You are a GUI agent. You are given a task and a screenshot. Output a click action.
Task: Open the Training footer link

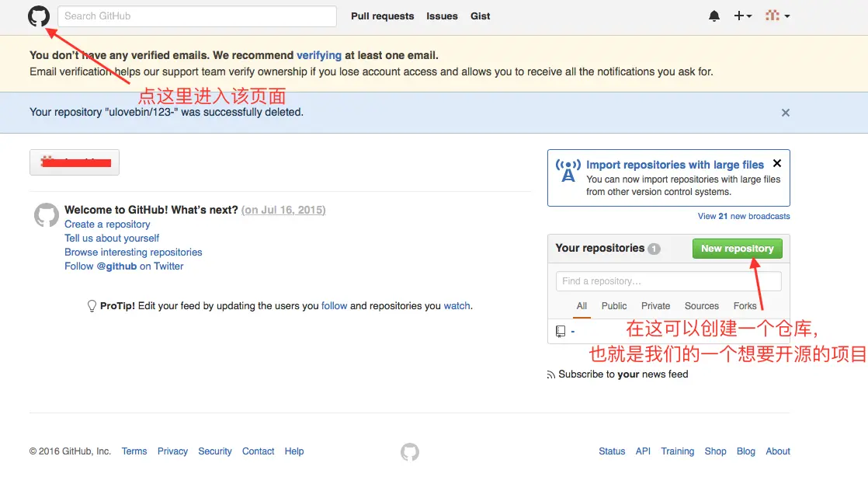click(x=678, y=451)
